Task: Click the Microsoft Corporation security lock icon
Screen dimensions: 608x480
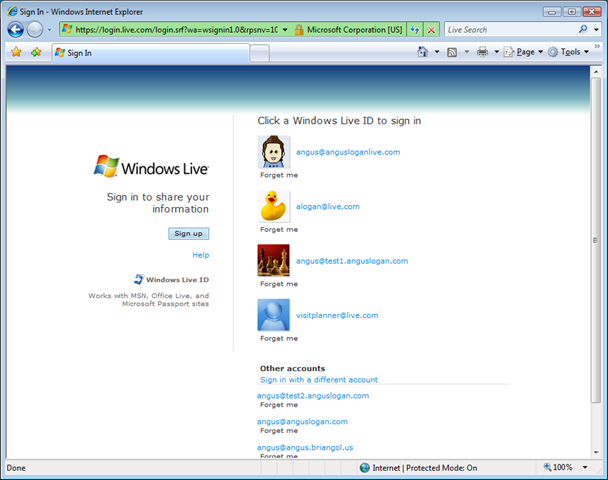Action: pyautogui.click(x=299, y=30)
